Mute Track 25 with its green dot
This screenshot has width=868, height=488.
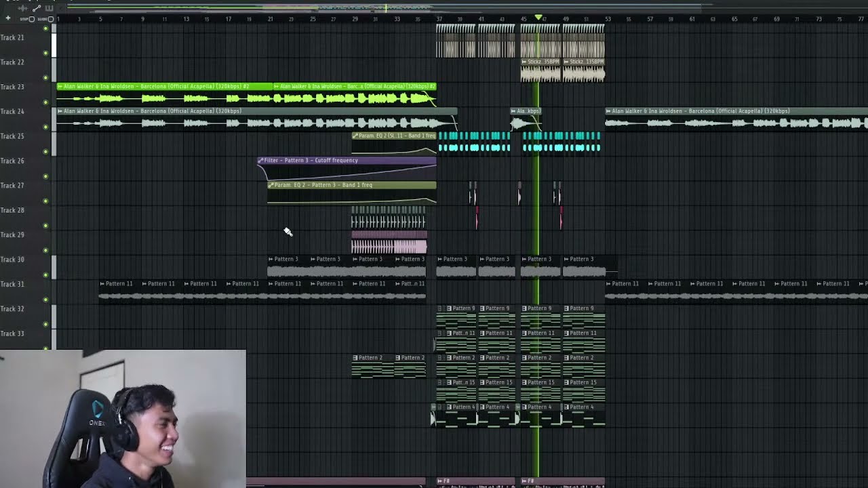click(x=46, y=151)
